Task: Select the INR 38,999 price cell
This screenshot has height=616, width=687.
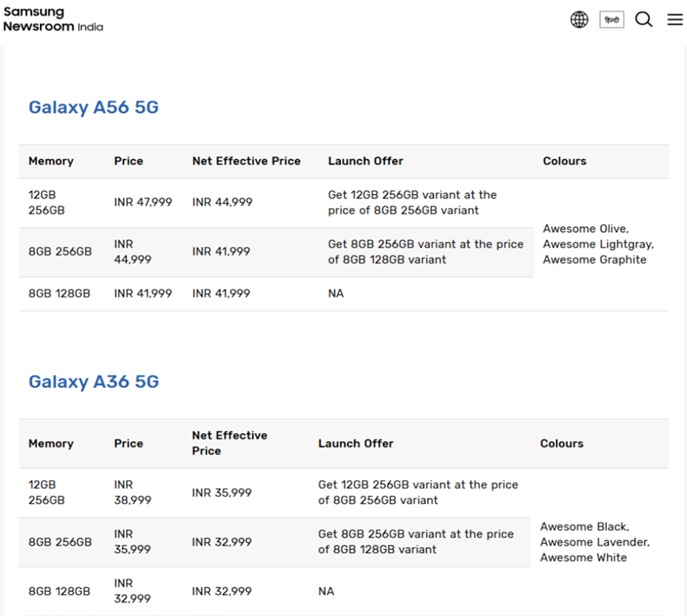Action: pos(132,492)
